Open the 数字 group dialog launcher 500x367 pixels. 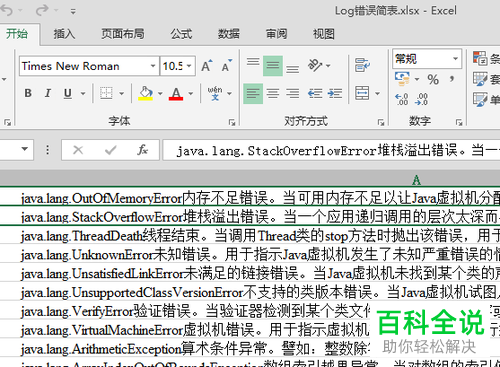459,123
